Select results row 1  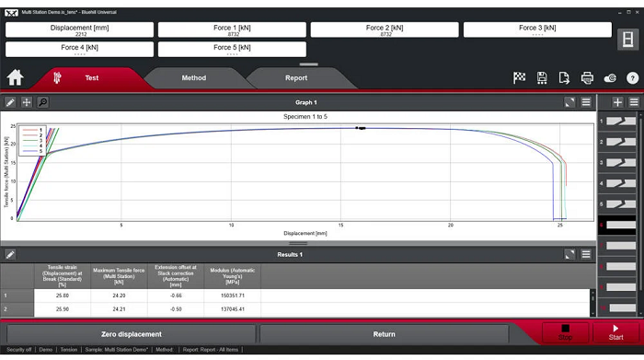tap(295, 296)
